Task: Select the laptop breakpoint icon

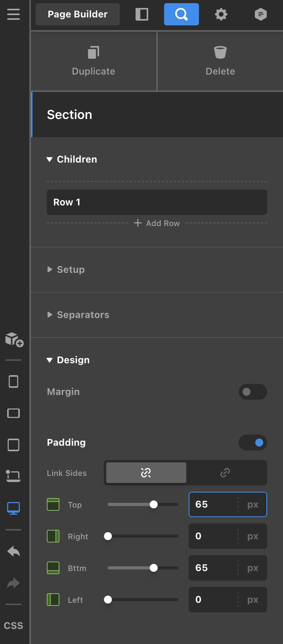Action: (13, 475)
